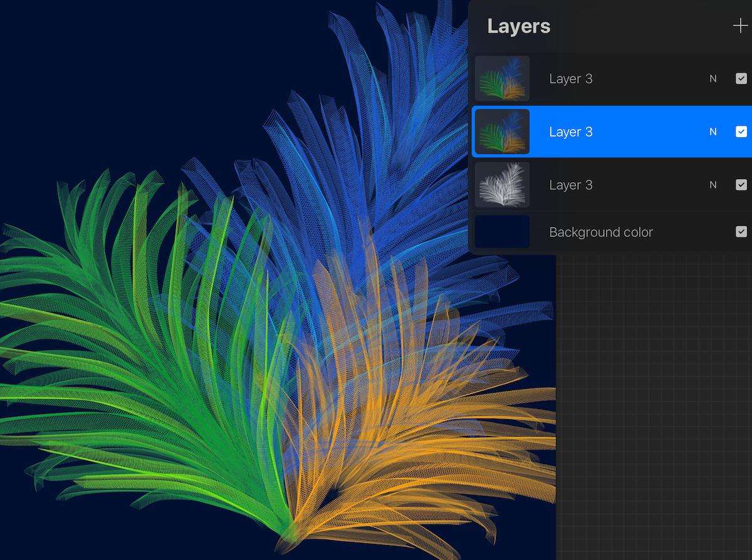Open the Background color swatch
The width and height of the screenshot is (752, 560).
(502, 232)
